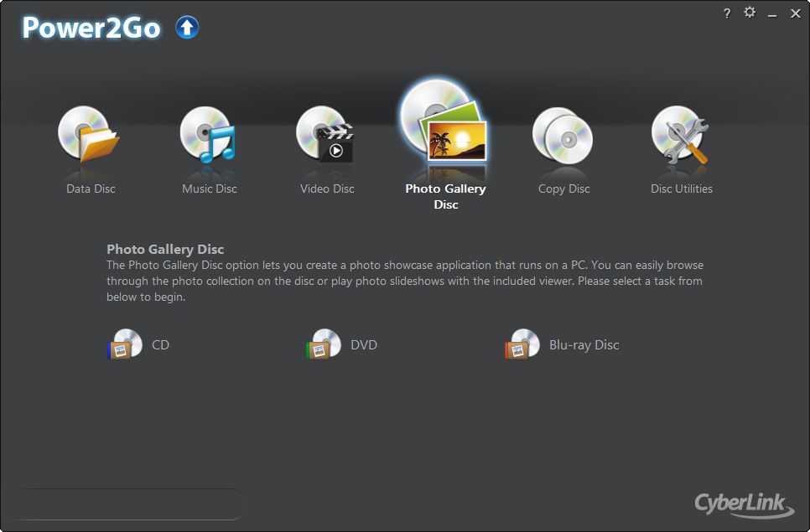The width and height of the screenshot is (810, 532).
Task: Minimize the Power2Go window
Action: (772, 14)
